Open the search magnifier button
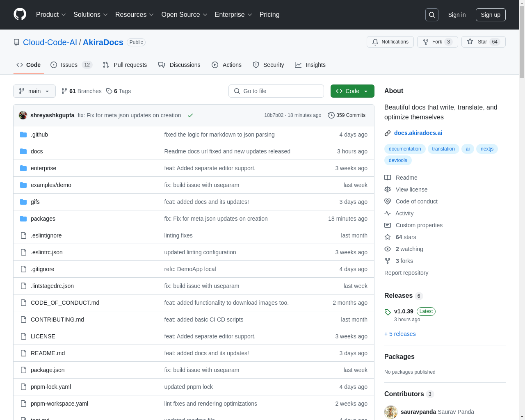Screen dimensions: 525x420 point(432,15)
